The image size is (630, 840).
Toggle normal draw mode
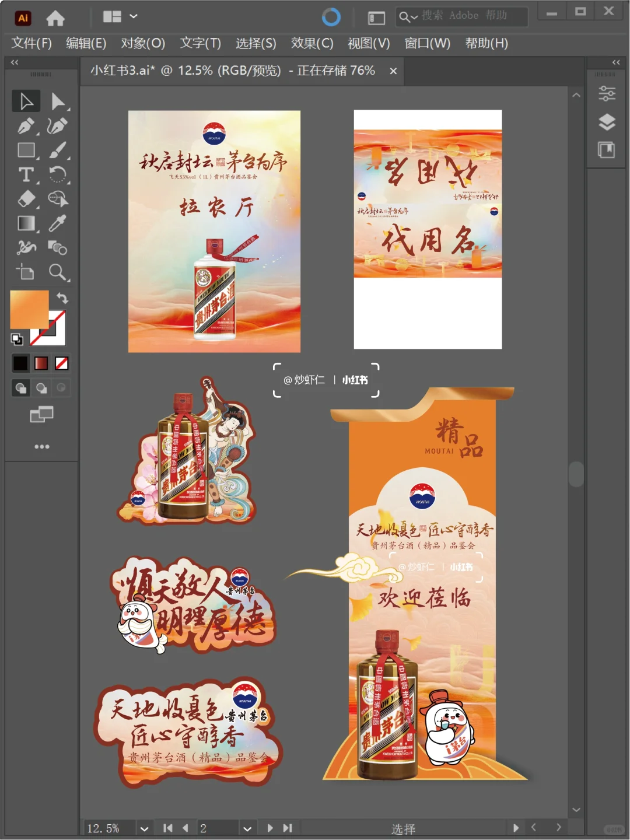(x=20, y=387)
